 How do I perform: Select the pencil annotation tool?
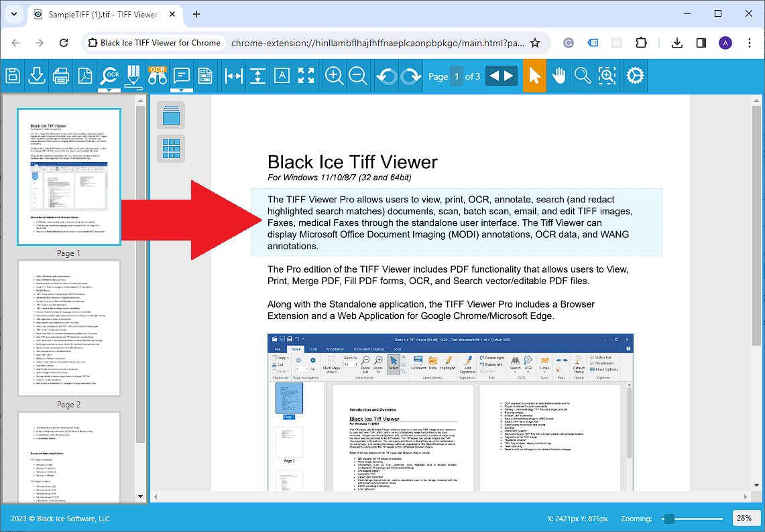(x=133, y=74)
